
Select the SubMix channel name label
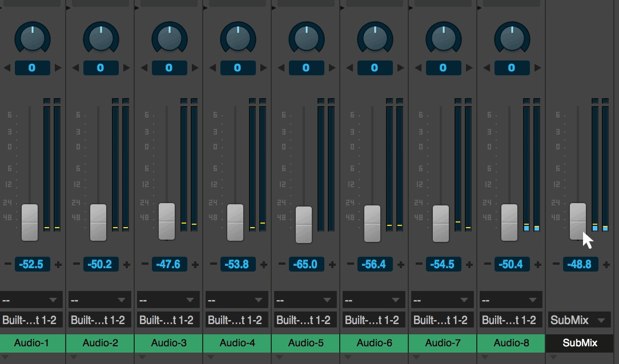point(580,343)
